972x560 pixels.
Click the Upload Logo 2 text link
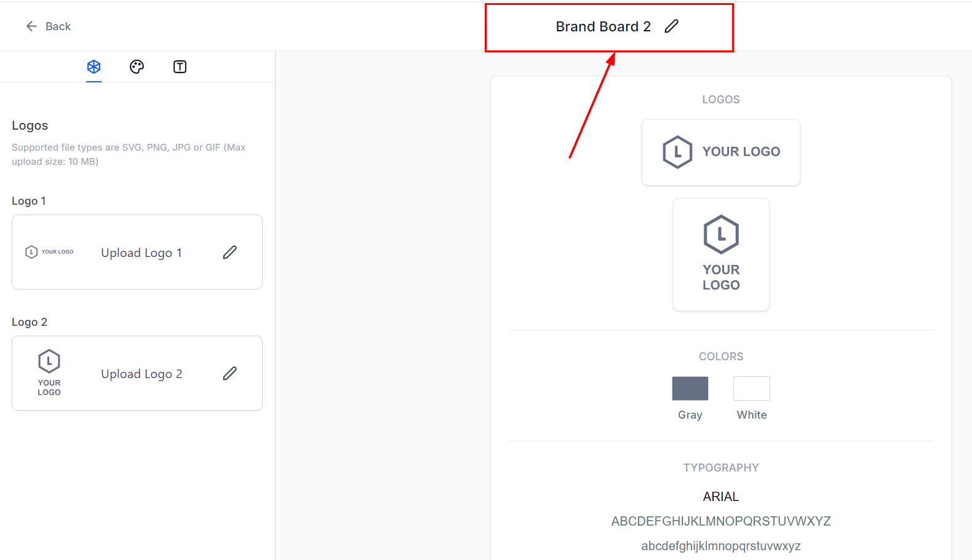tap(141, 373)
